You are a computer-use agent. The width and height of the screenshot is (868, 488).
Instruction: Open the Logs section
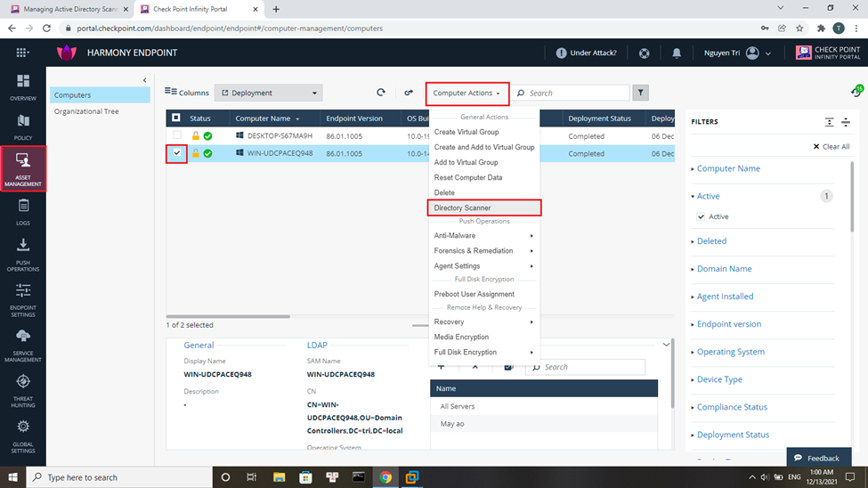pyautogui.click(x=22, y=212)
